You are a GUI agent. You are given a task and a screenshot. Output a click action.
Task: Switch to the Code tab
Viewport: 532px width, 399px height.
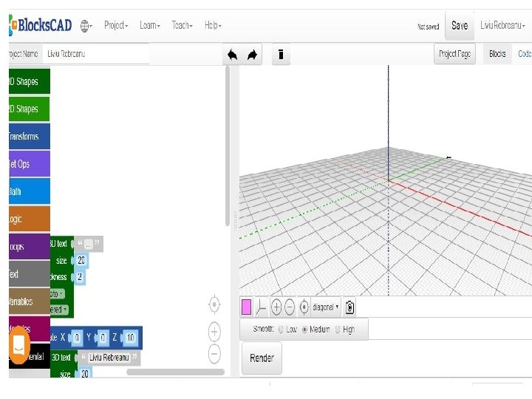tap(524, 54)
